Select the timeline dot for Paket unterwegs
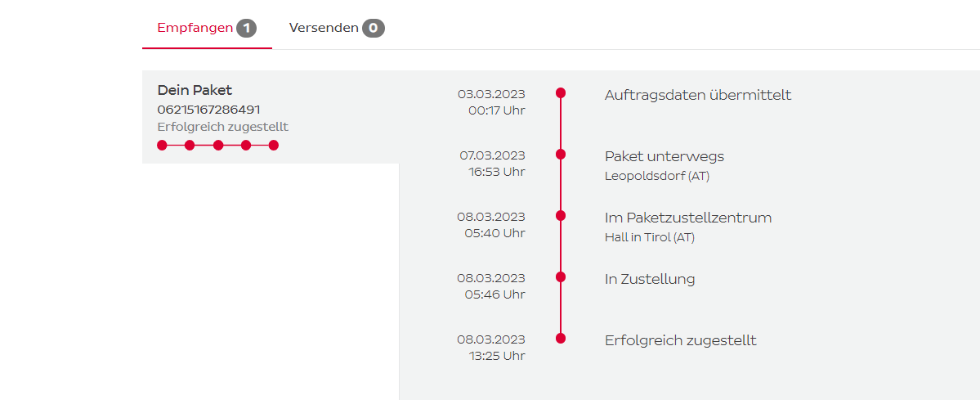 coord(561,155)
